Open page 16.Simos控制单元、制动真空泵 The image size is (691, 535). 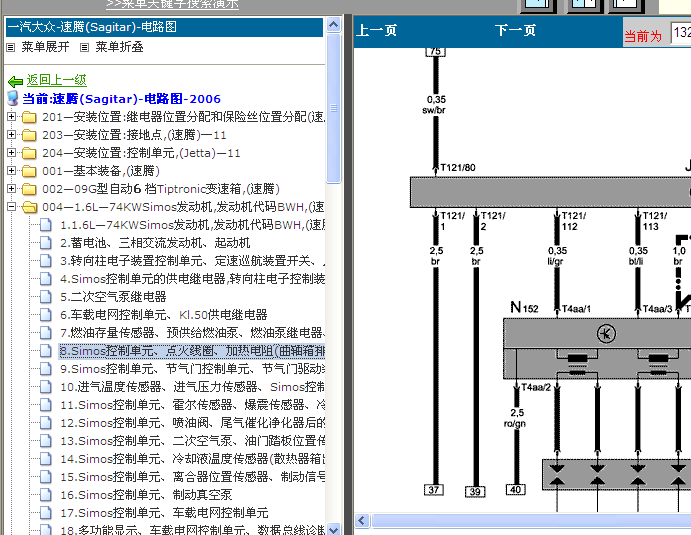click(x=146, y=495)
